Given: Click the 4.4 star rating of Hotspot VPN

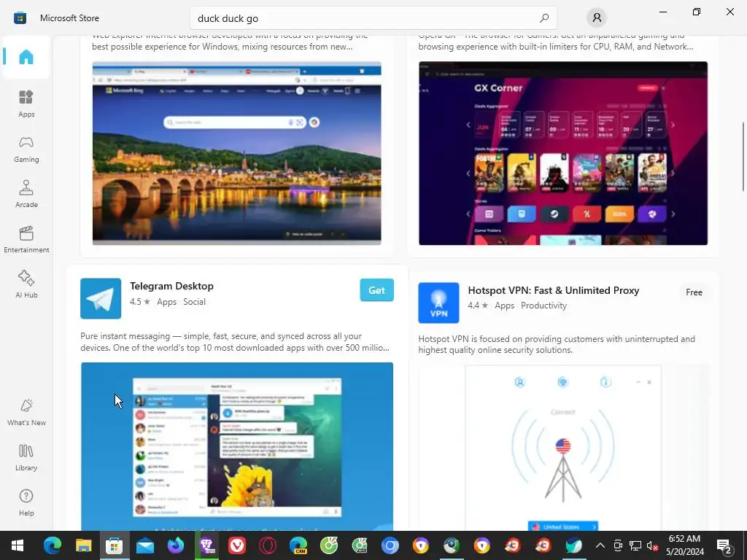Looking at the screenshot, I should (478, 306).
